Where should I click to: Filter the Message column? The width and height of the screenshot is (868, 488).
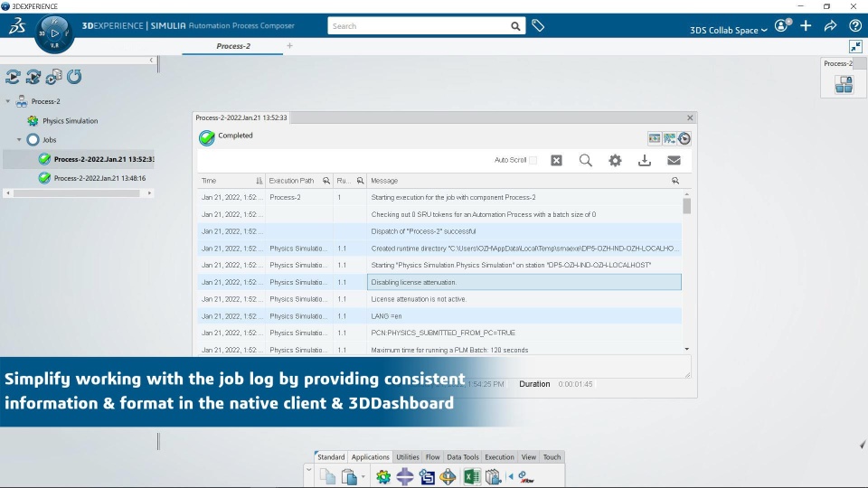point(675,181)
